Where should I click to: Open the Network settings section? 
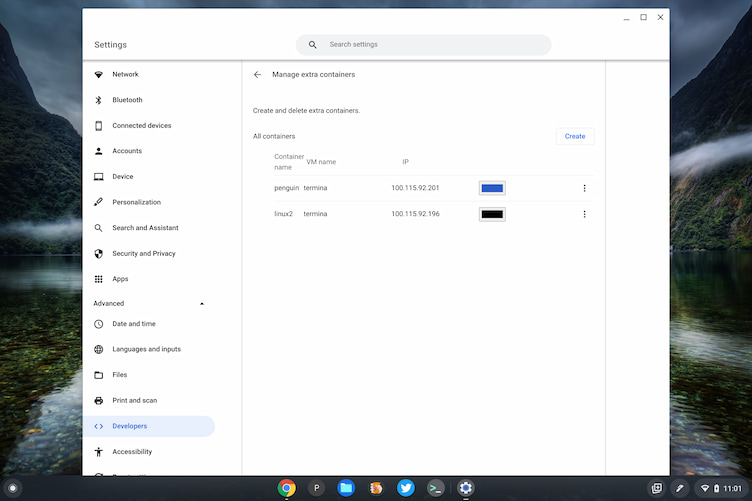coord(125,74)
